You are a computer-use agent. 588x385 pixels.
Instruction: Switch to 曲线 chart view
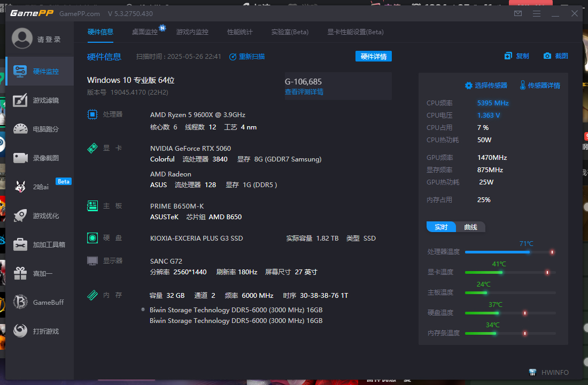click(x=470, y=227)
